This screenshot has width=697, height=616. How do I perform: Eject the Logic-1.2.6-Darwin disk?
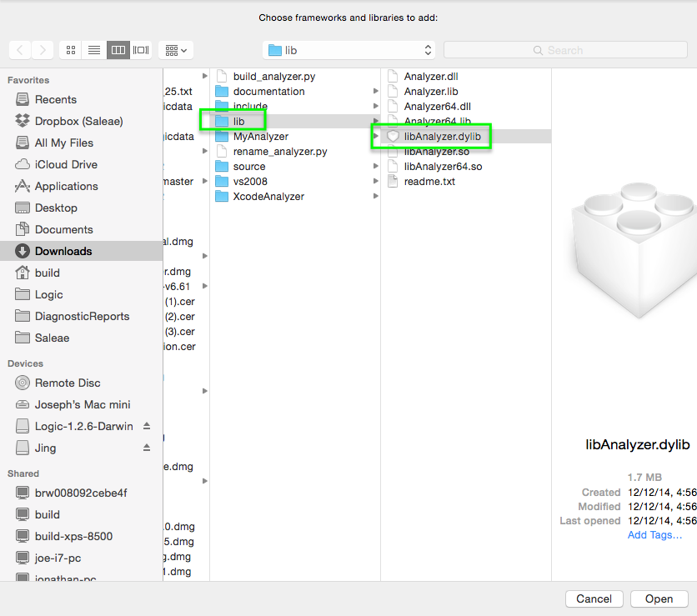click(147, 426)
